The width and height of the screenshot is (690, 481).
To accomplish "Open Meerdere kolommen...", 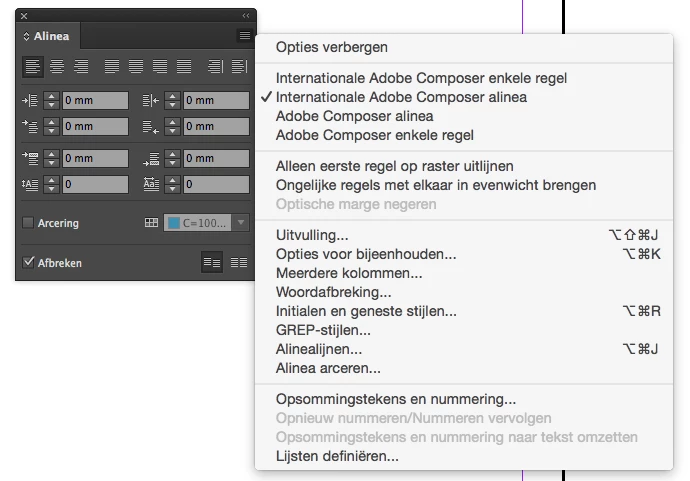I will click(464, 273).
